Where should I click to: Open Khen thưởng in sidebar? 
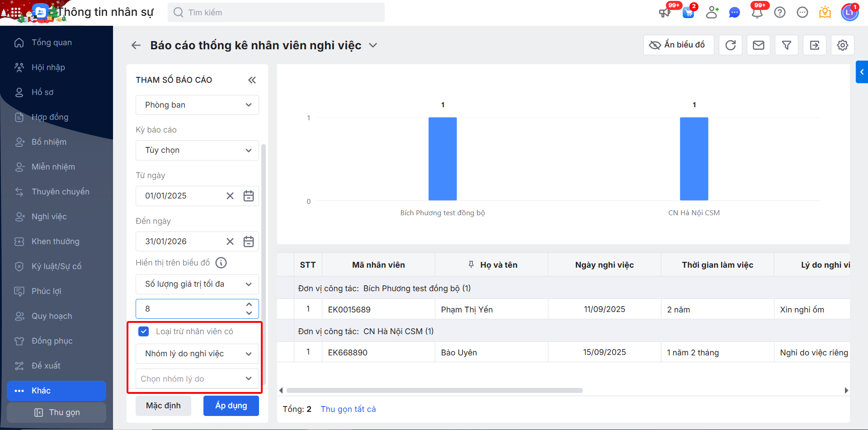coord(55,241)
